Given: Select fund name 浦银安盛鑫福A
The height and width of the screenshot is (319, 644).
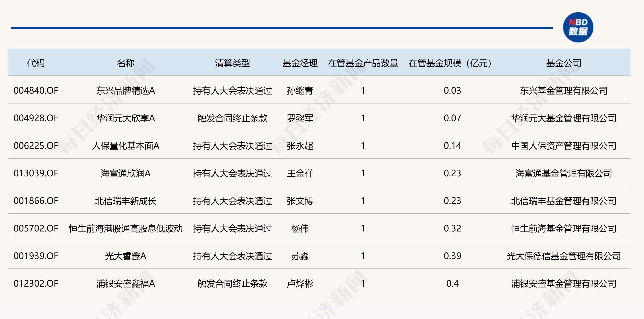Looking at the screenshot, I should coord(126,284).
